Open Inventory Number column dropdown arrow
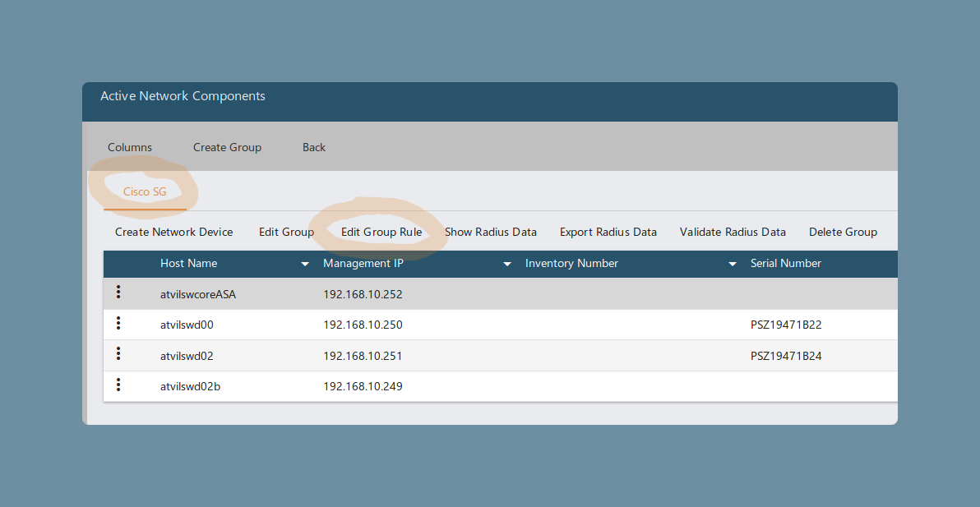980x507 pixels. [x=733, y=264]
